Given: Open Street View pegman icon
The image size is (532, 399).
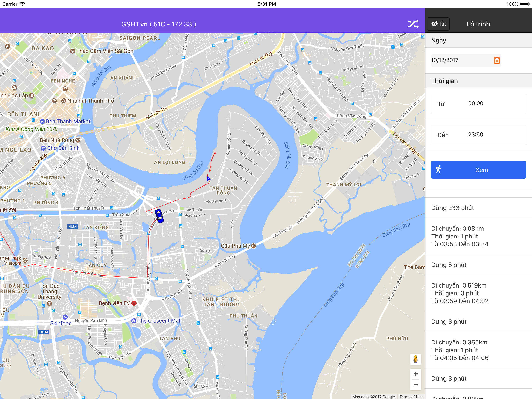Looking at the screenshot, I should pyautogui.click(x=415, y=359).
